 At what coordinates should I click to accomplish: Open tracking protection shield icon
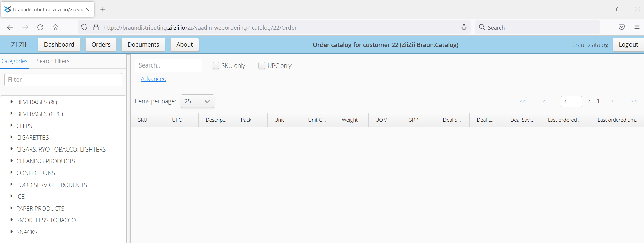pos(84,27)
